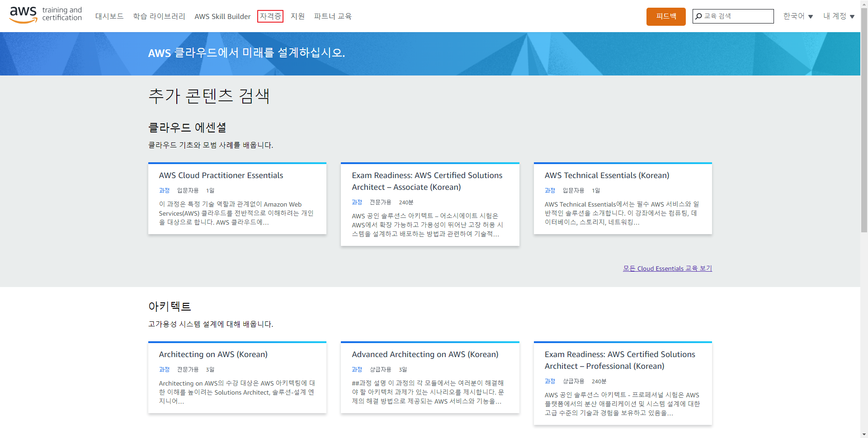Viewport: 868px width, 438px height.
Task: Click the 240분 duration on Associate exam card
Action: (x=406, y=203)
